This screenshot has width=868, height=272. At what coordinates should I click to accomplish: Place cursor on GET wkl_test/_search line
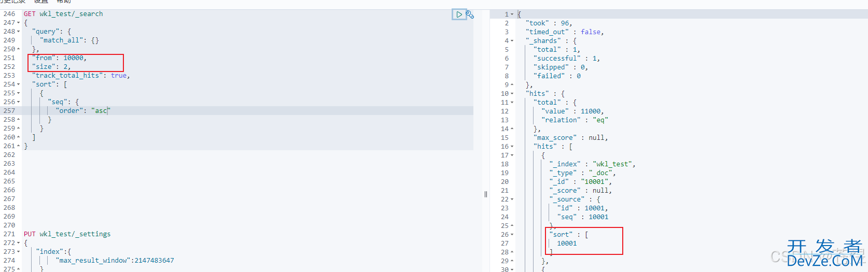click(x=63, y=14)
